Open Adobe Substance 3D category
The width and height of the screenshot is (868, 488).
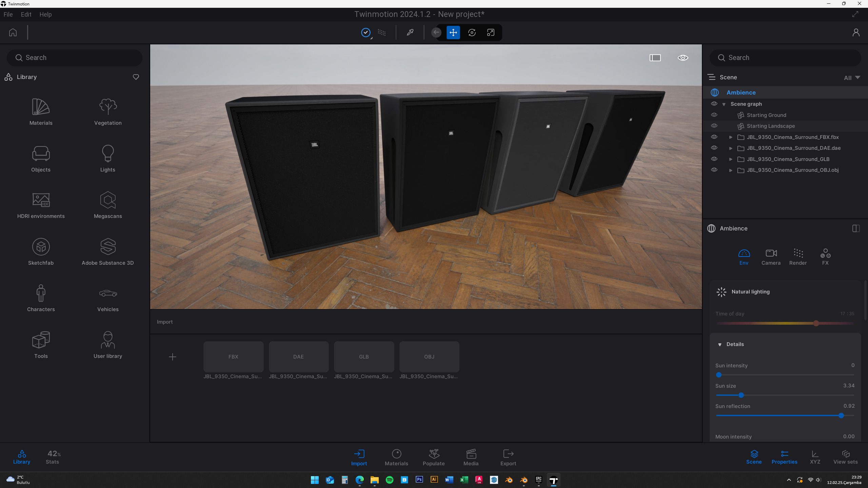(x=108, y=252)
